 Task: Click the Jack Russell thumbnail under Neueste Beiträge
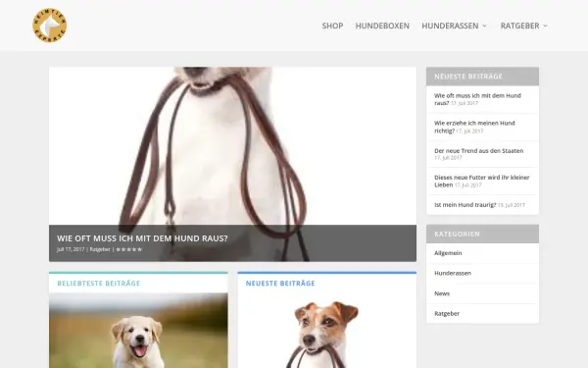(x=327, y=331)
